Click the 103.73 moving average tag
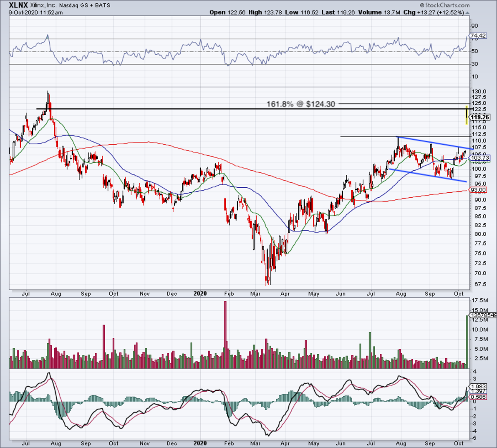Viewport: 497px width, 448px height. click(x=480, y=158)
